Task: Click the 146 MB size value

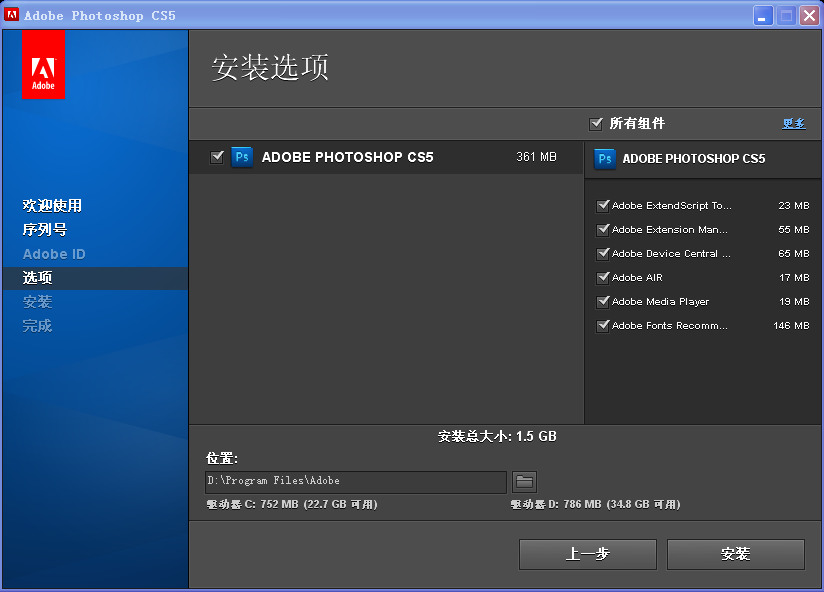Action: 791,326
